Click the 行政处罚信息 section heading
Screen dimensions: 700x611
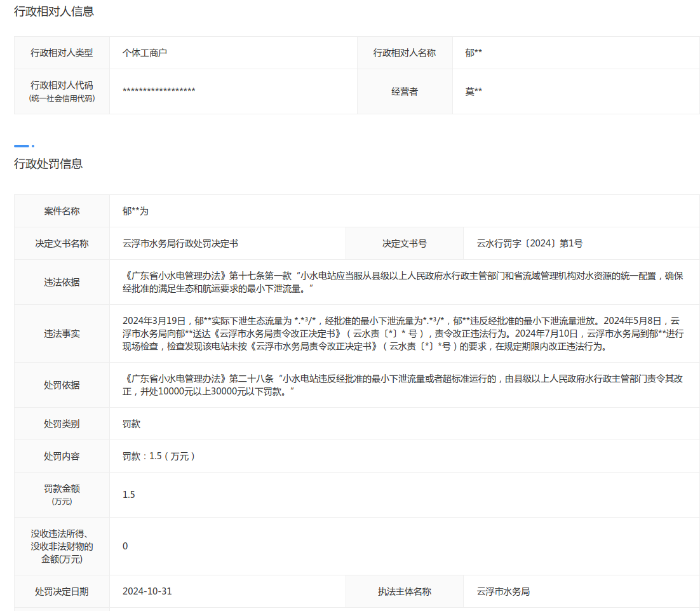[x=48, y=164]
